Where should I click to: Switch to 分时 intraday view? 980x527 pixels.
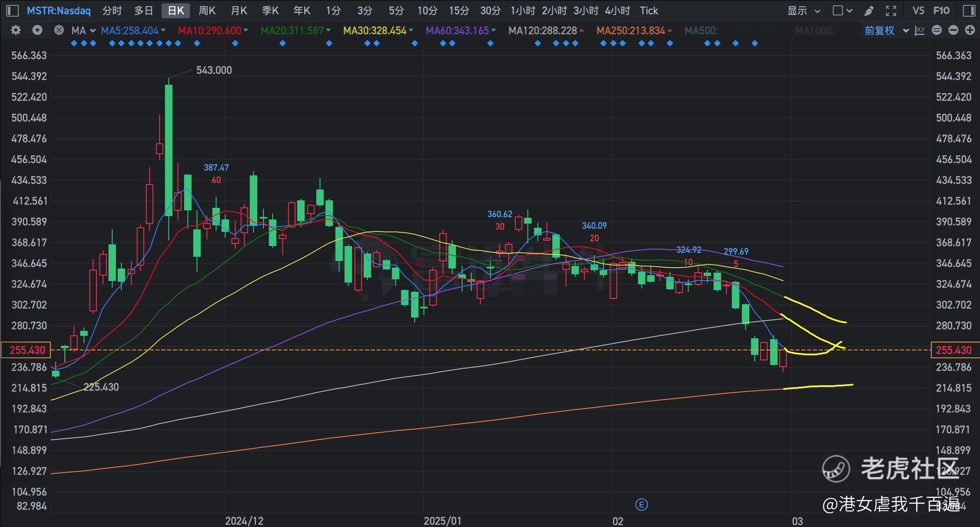pyautogui.click(x=112, y=11)
